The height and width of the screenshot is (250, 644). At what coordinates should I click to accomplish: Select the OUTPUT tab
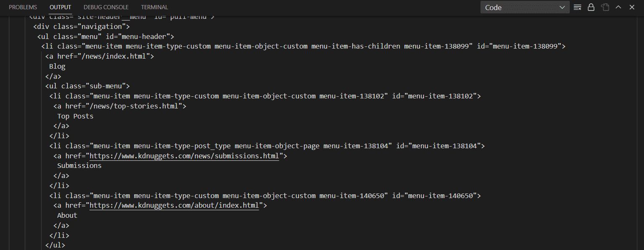point(60,7)
